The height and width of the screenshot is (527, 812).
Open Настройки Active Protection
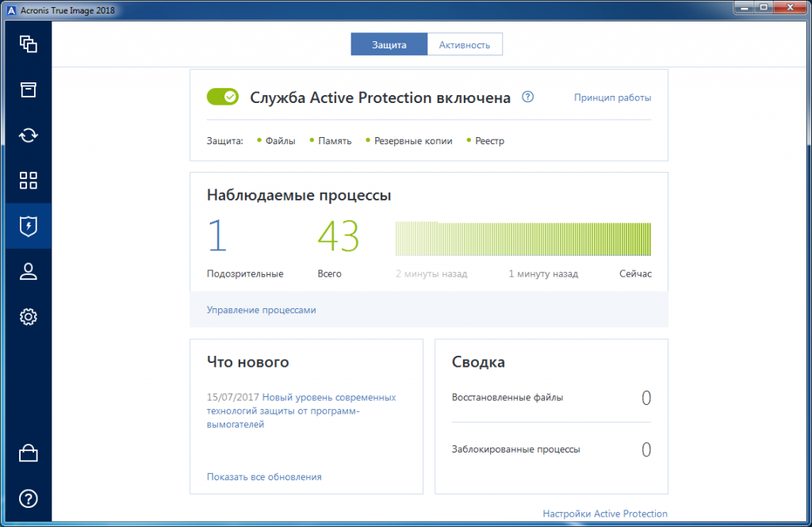pos(605,514)
